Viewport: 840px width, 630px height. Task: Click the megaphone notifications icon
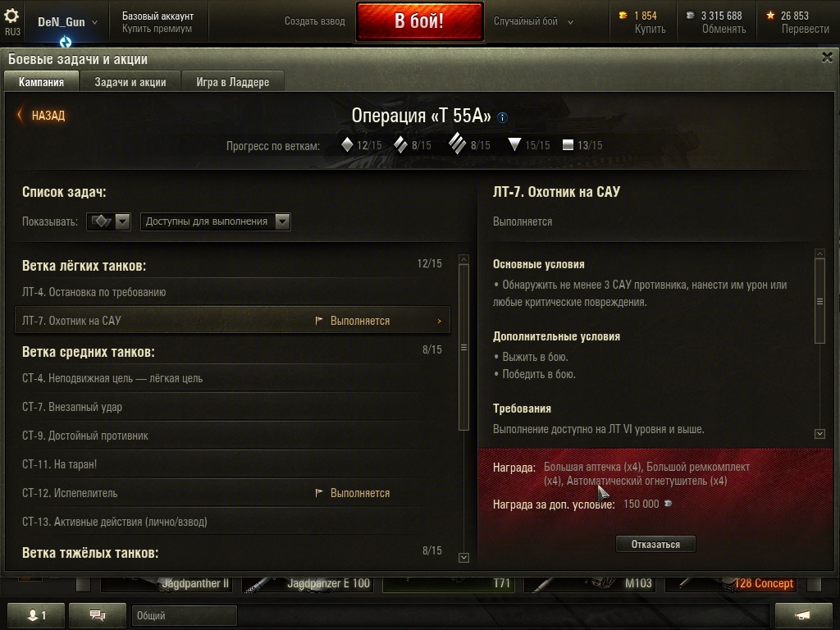coord(803,614)
